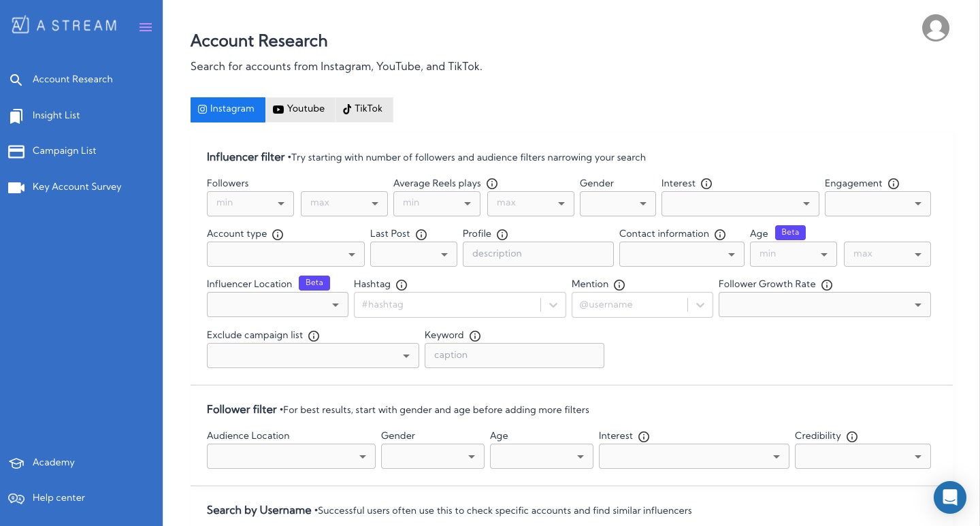Expand the Followers min dropdown

click(250, 203)
